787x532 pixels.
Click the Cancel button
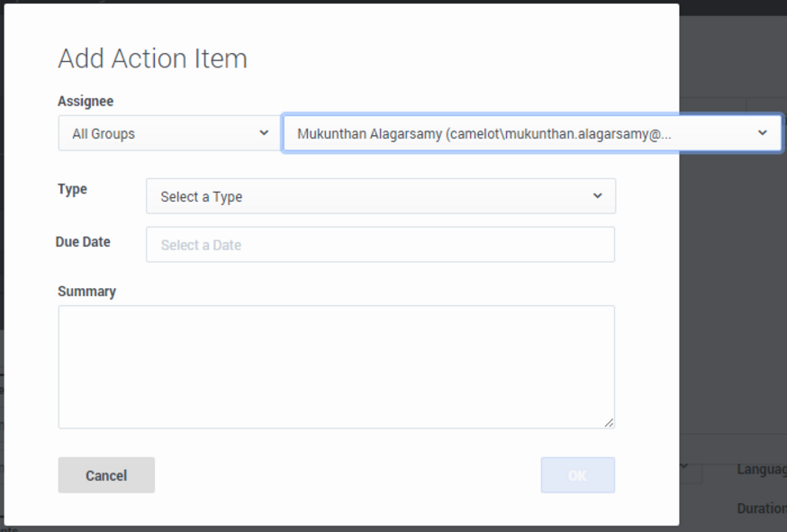click(106, 475)
